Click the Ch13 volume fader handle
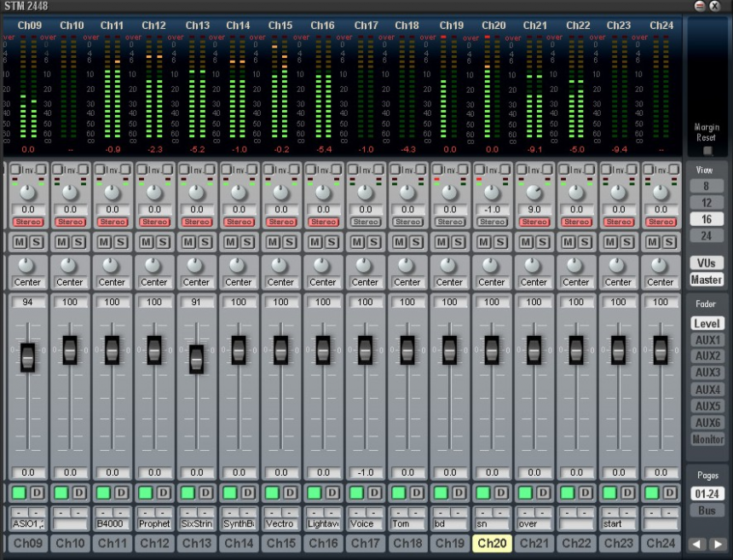The height and width of the screenshot is (560, 733). click(x=196, y=358)
